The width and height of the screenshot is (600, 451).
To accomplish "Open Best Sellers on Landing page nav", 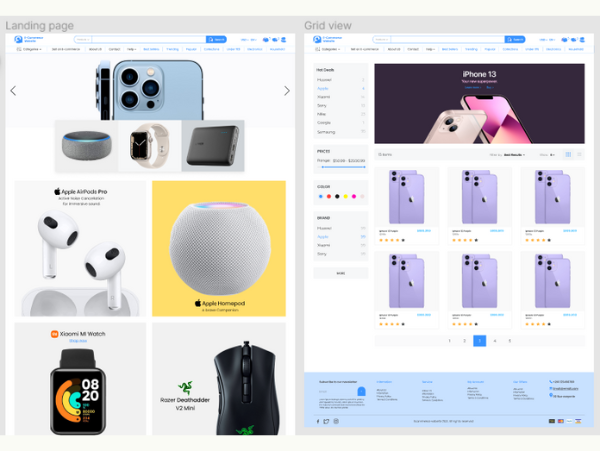I will [151, 49].
